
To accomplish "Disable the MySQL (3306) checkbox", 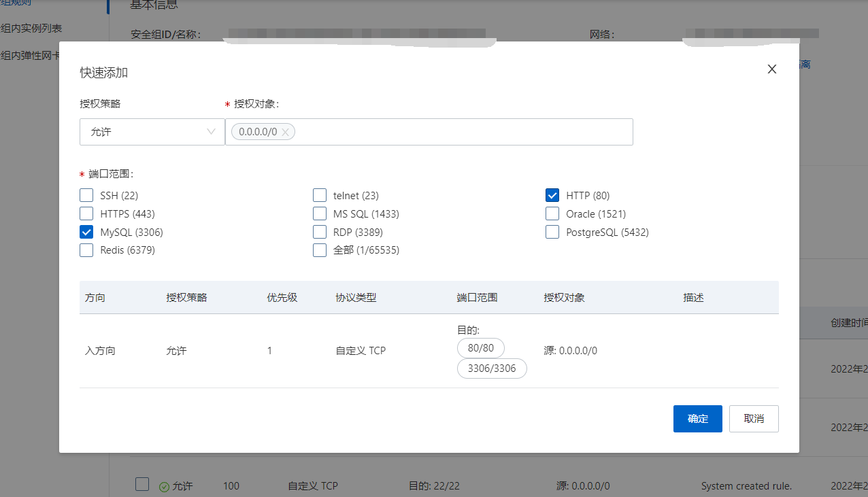I will click(86, 231).
